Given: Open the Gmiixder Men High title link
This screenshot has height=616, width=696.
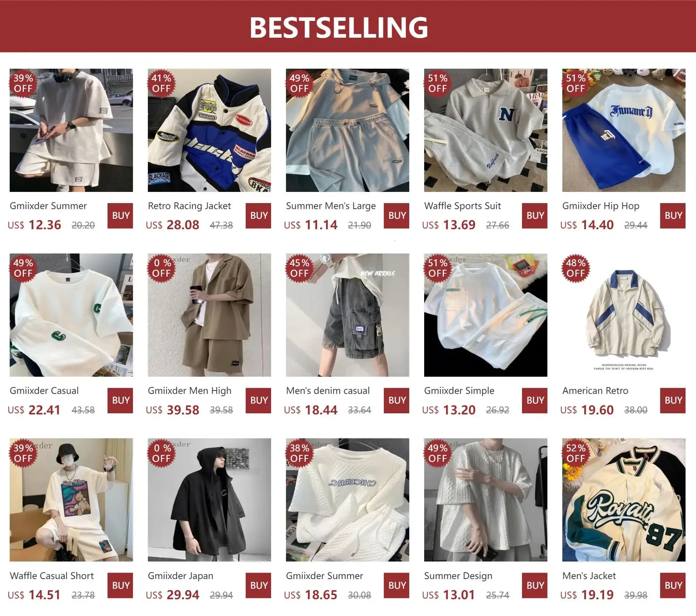Looking at the screenshot, I should coord(190,391).
